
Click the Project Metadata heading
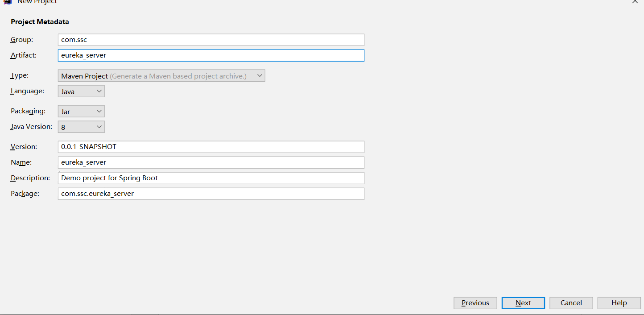tap(40, 22)
